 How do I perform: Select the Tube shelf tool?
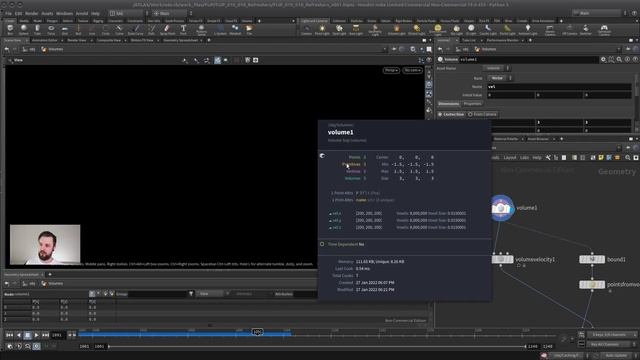point(37,29)
